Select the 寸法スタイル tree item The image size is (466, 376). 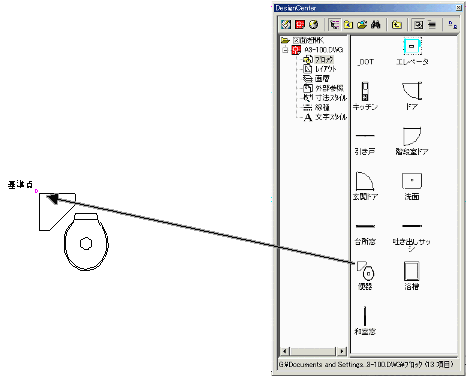click(331, 98)
